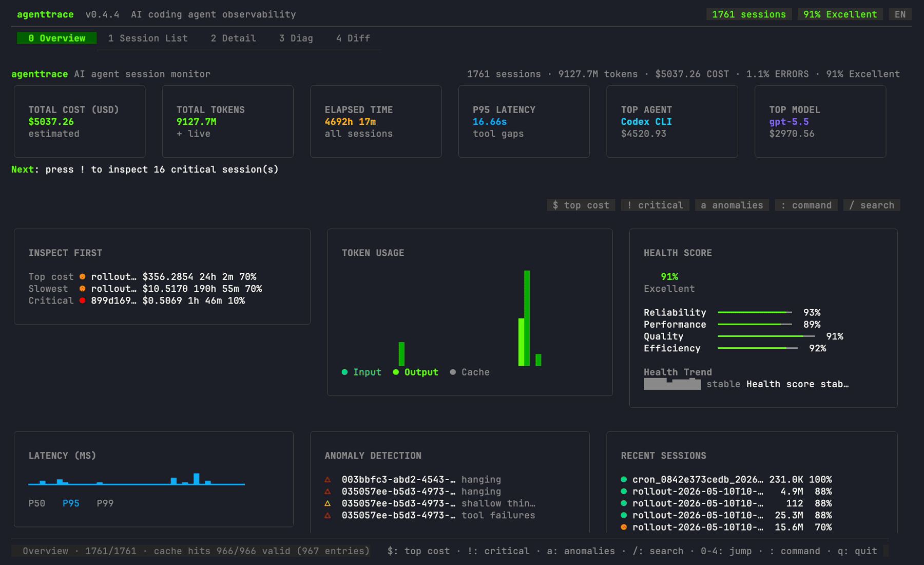
Task: Switch to the 0 Overview tab
Action: click(56, 38)
